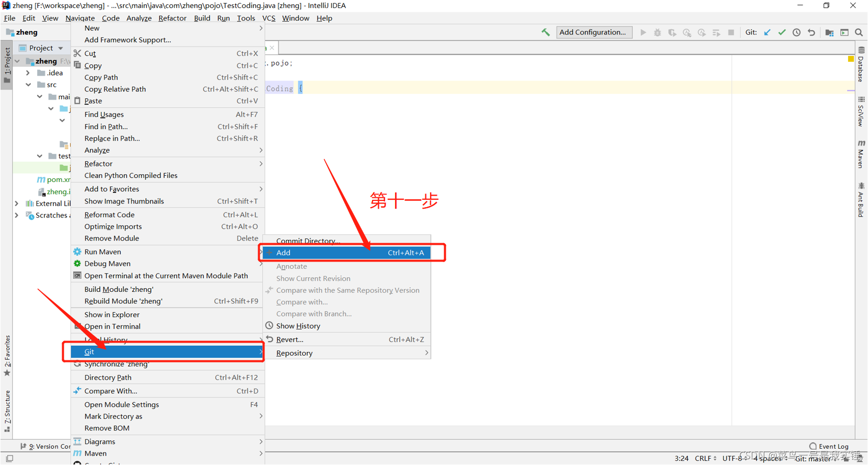Choose Run Maven in context menu
The image size is (868, 465).
tap(168, 252)
